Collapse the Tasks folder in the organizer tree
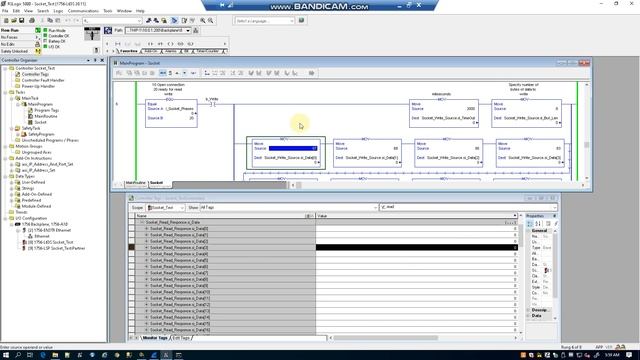The height and width of the screenshot is (360, 640). [5, 92]
